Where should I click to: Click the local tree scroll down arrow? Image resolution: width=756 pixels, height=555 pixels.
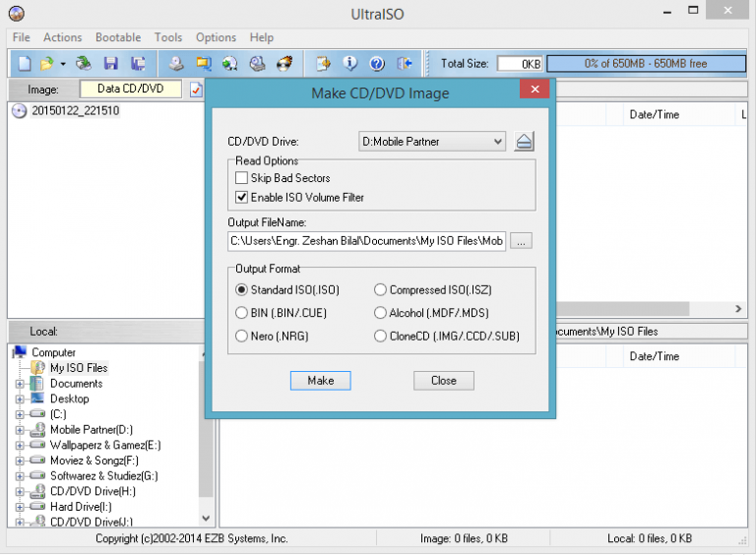pos(206,519)
